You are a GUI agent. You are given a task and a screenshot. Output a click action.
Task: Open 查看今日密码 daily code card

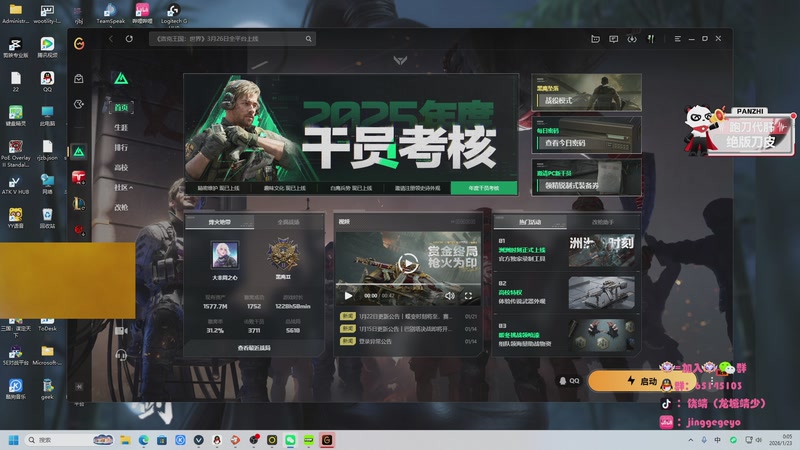pyautogui.click(x=586, y=135)
